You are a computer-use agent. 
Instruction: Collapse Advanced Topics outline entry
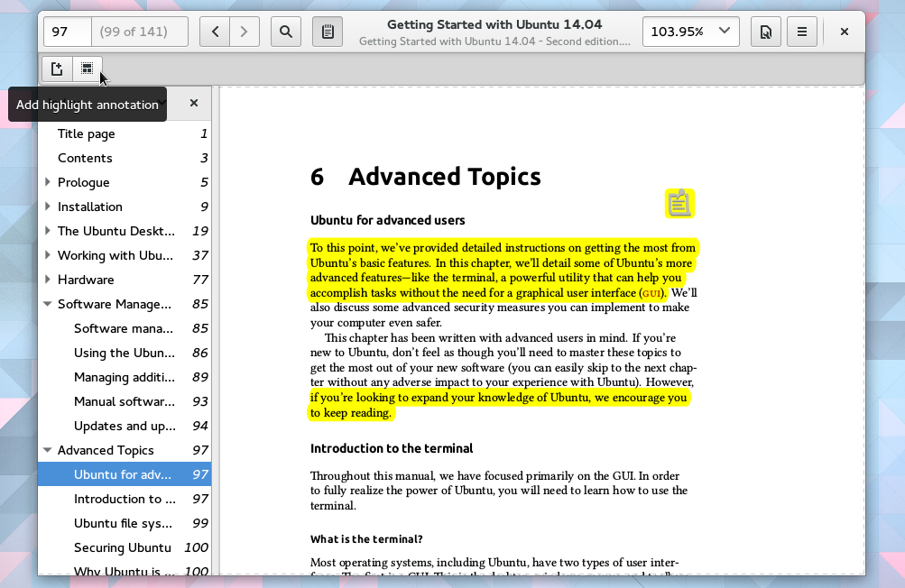coord(48,450)
